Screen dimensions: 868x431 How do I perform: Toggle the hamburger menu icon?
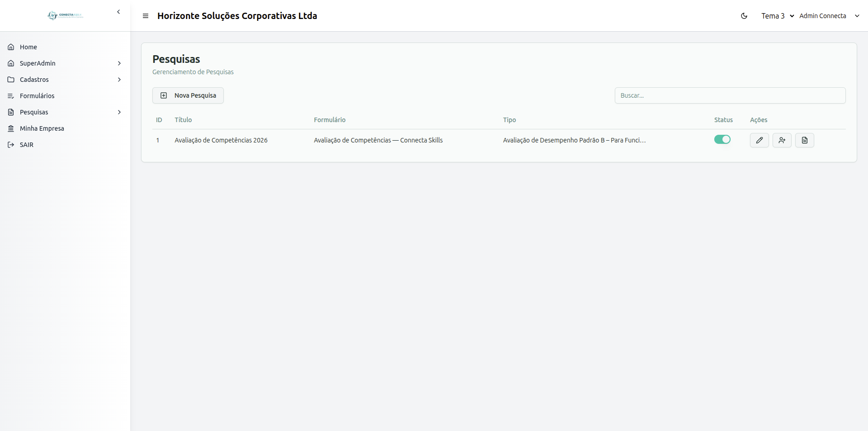[x=146, y=16]
